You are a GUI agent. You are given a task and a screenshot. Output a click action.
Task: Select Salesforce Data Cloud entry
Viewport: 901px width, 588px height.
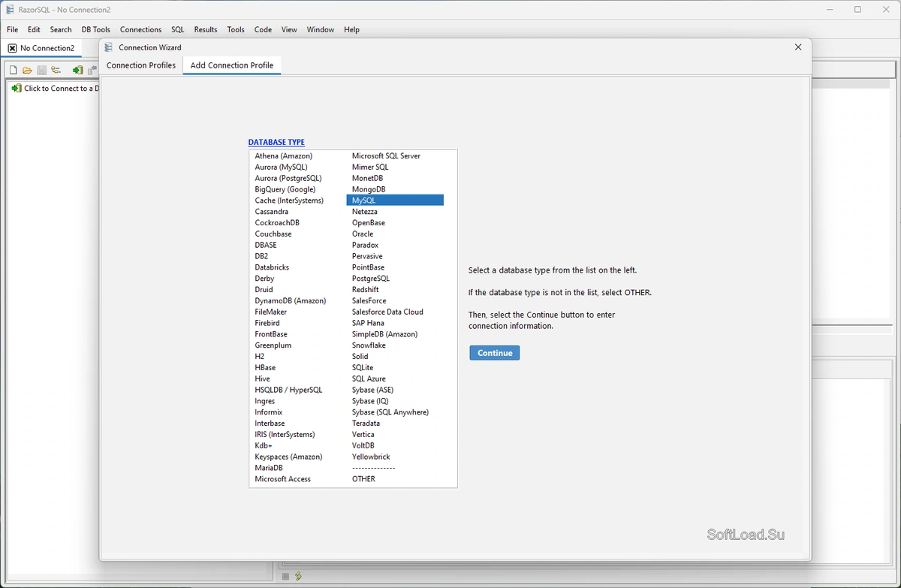387,312
